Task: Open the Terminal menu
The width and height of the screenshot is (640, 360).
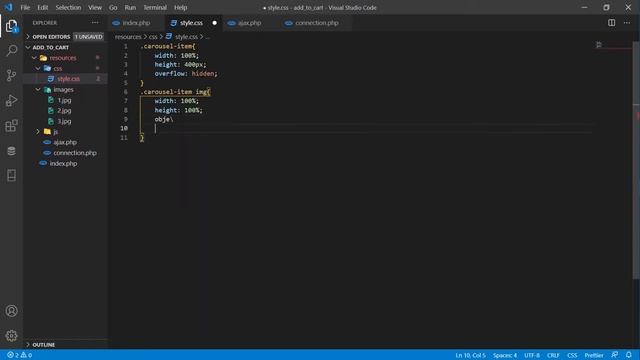Action: click(x=155, y=7)
